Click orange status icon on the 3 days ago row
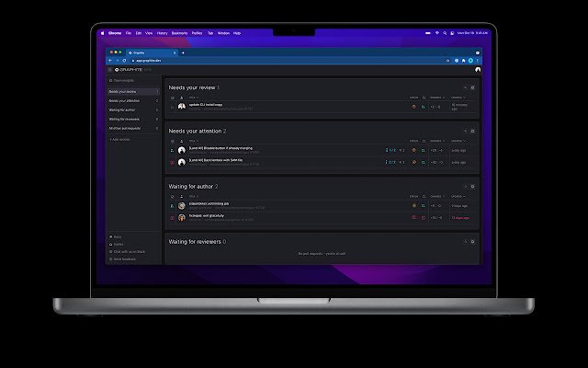 point(414,205)
